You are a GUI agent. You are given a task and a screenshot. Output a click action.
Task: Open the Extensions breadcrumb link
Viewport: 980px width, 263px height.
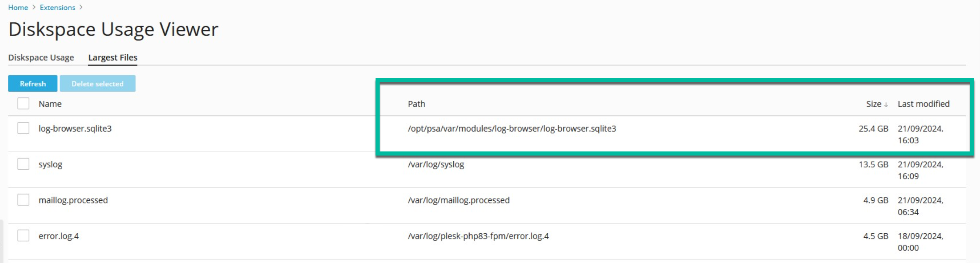click(x=57, y=7)
